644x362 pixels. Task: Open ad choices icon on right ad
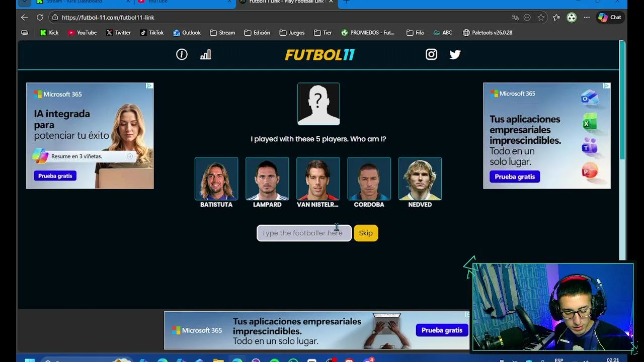606,86
